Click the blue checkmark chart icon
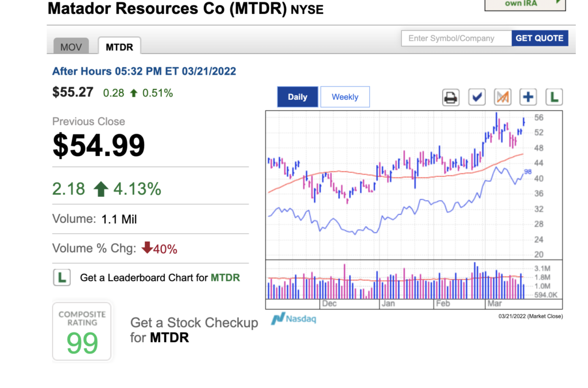The height and width of the screenshot is (388, 588). point(477,98)
